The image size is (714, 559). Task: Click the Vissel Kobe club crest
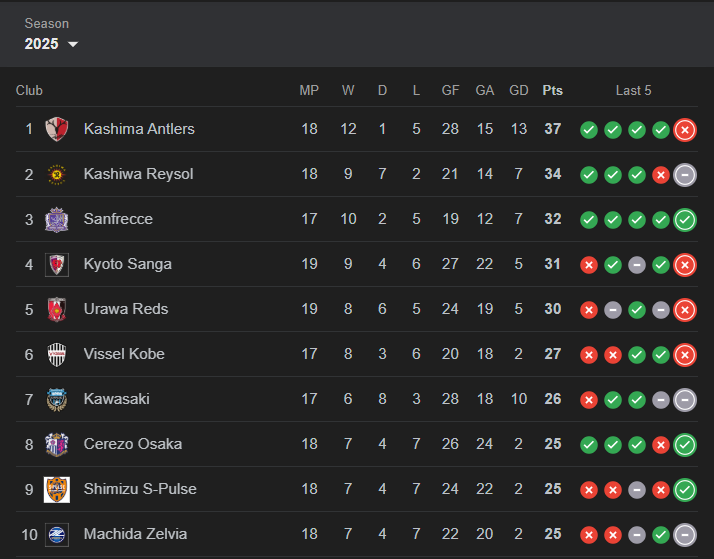pyautogui.click(x=57, y=355)
